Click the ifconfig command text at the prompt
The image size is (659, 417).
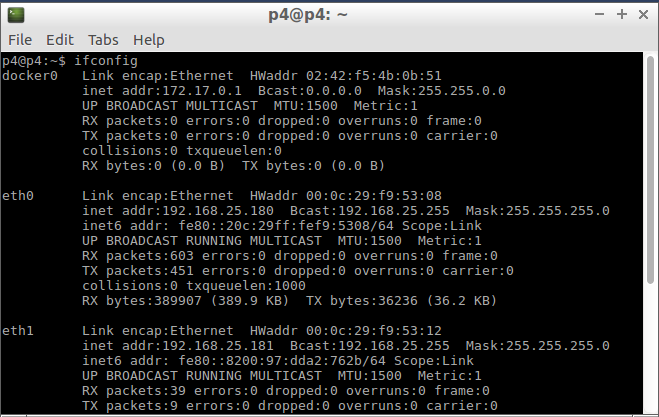coord(106,61)
